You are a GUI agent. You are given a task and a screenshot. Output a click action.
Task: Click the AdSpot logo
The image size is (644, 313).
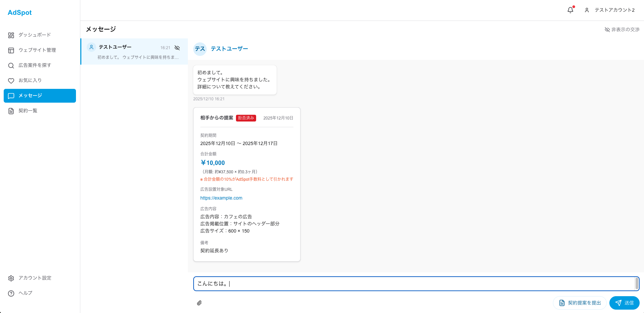(19, 12)
